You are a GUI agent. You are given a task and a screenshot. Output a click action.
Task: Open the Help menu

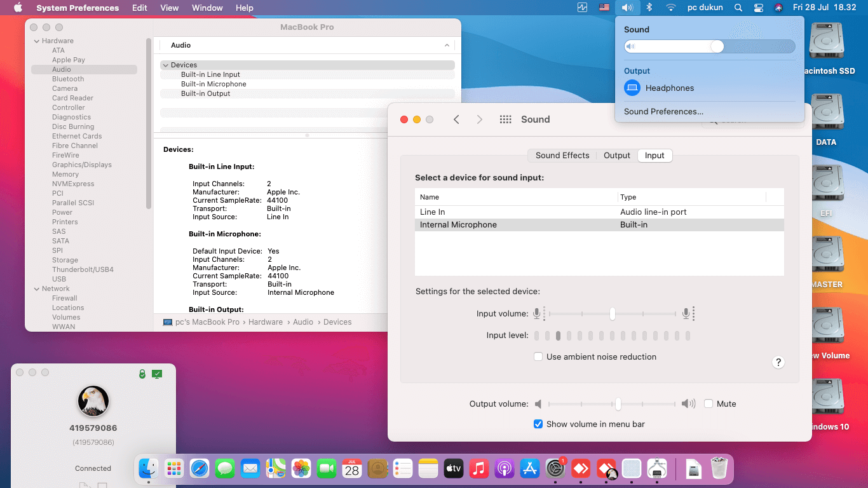point(245,8)
